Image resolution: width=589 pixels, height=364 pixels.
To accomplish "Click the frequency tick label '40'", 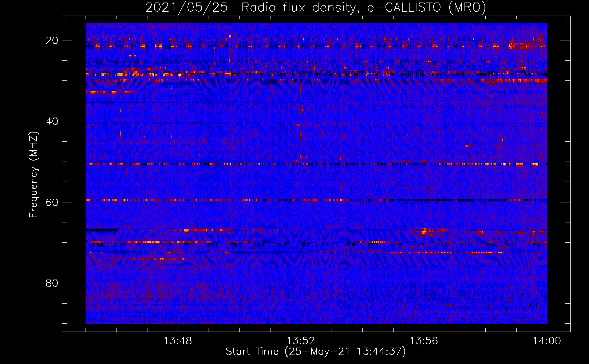I will 52,121.
